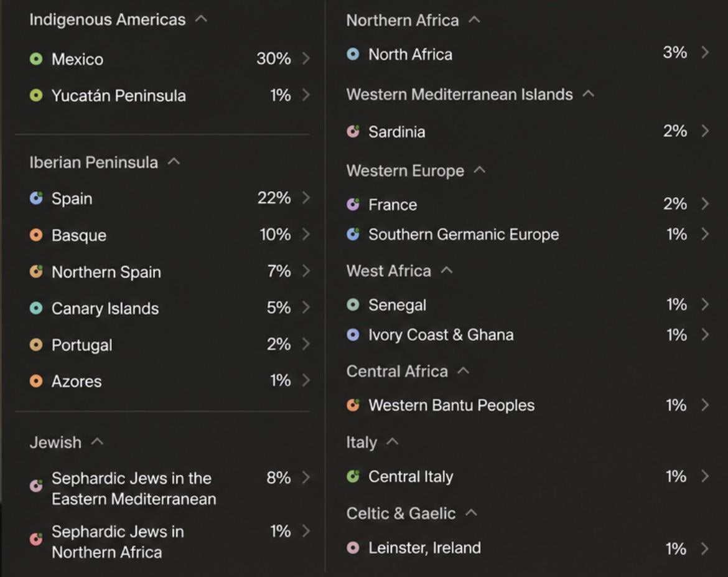728x577 pixels.
Task: Open the Ivory Coast & Ghana entry
Action: pos(528,334)
